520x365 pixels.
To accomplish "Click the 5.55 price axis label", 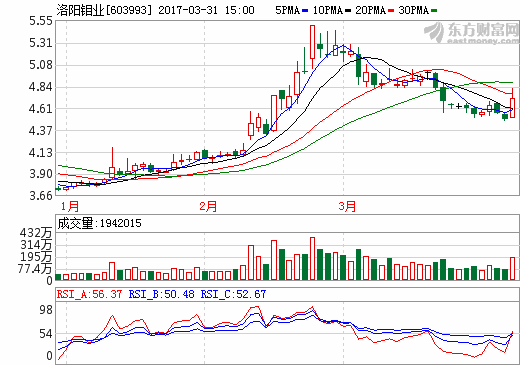I will coord(41,21).
